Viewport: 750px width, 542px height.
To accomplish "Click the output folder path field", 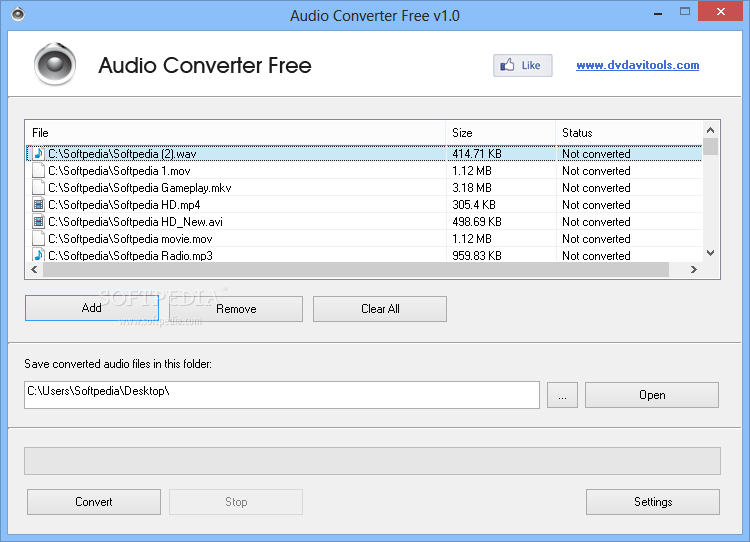I will coord(282,395).
